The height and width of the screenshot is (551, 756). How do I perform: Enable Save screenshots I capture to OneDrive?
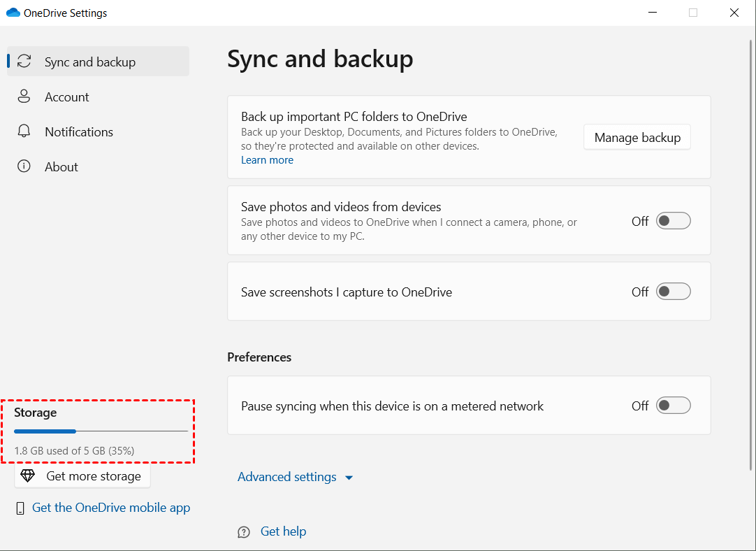[x=673, y=292]
